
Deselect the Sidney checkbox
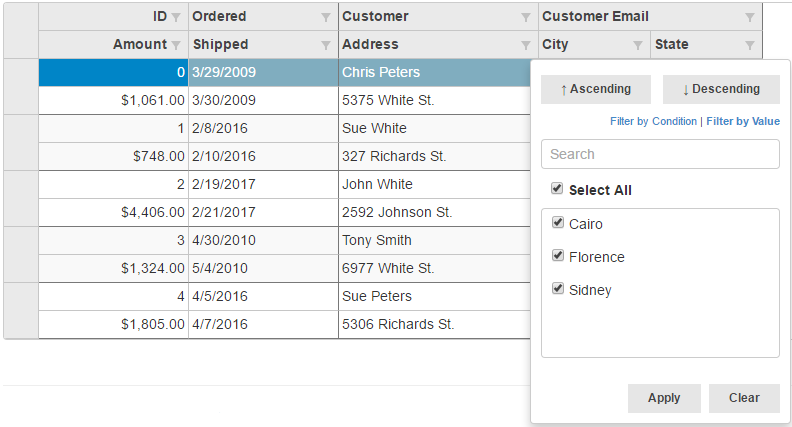pyautogui.click(x=558, y=289)
